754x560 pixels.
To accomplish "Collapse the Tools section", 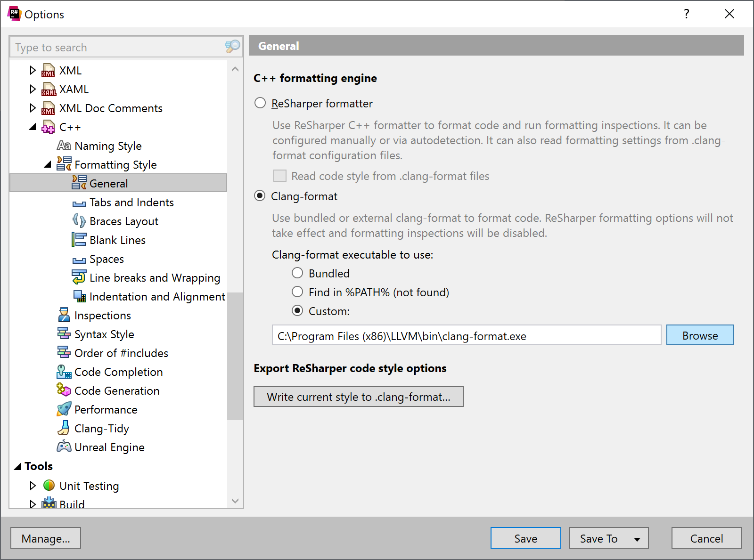I will click(17, 466).
